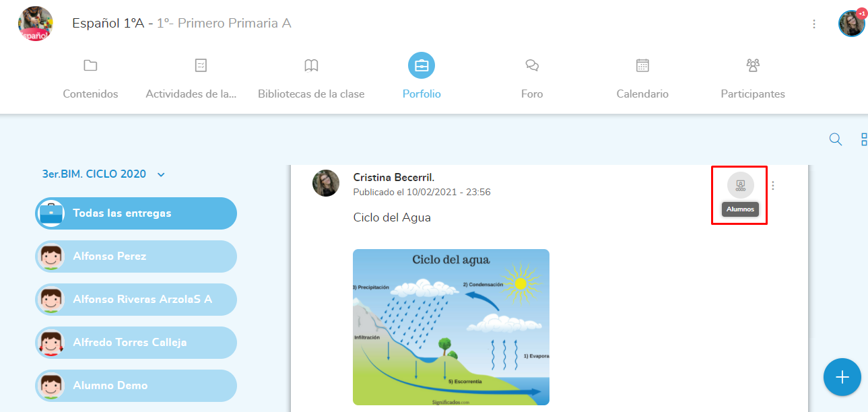Click the search magnifier icon
Image resolution: width=868 pixels, height=412 pixels.
836,139
